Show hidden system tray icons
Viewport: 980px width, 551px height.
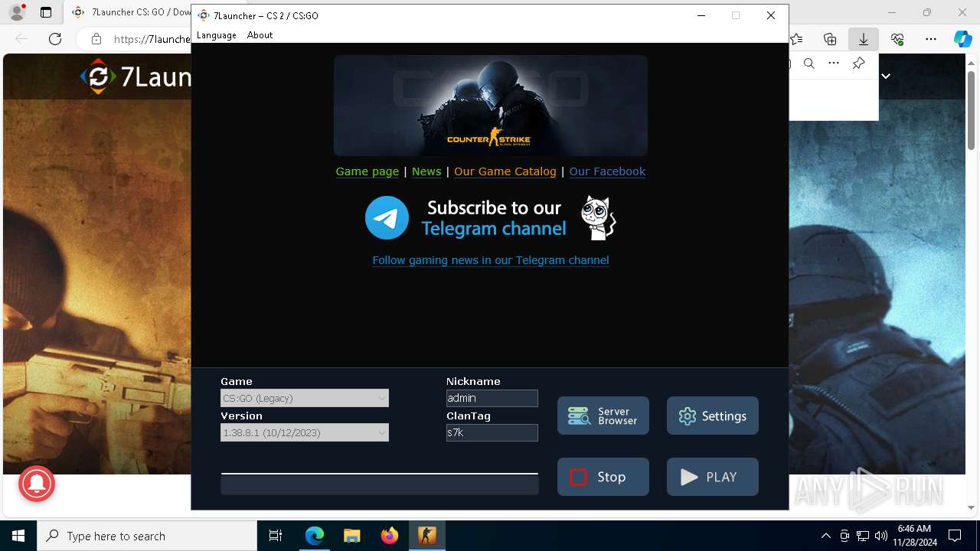[825, 536]
